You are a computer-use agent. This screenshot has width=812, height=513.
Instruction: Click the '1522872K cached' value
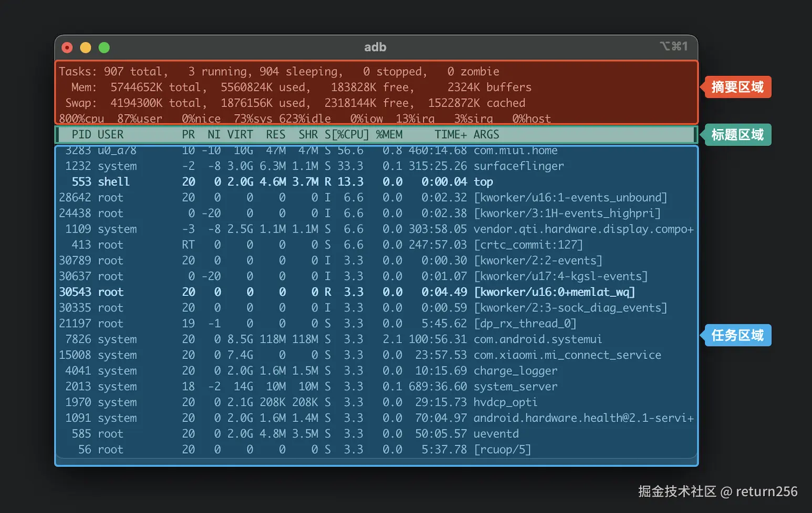[x=476, y=103]
